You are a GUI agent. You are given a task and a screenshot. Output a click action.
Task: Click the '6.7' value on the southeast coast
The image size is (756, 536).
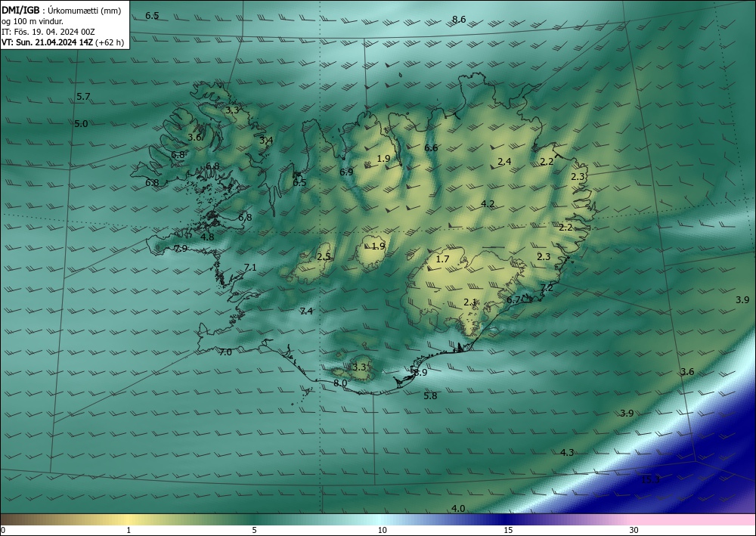[513, 300]
